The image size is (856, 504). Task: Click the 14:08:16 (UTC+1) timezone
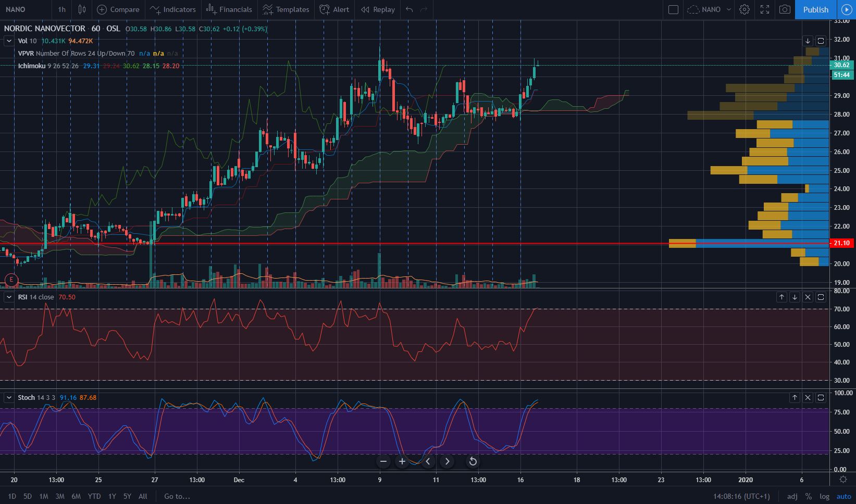(741, 496)
